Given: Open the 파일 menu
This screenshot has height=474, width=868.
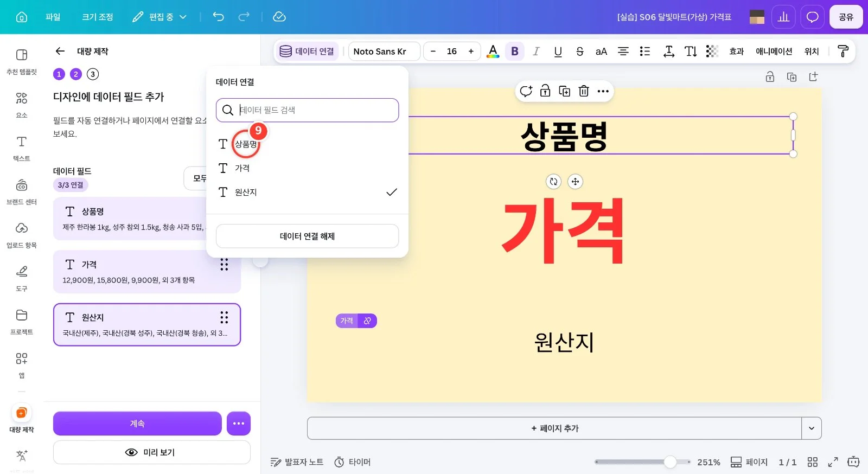Looking at the screenshot, I should point(53,17).
